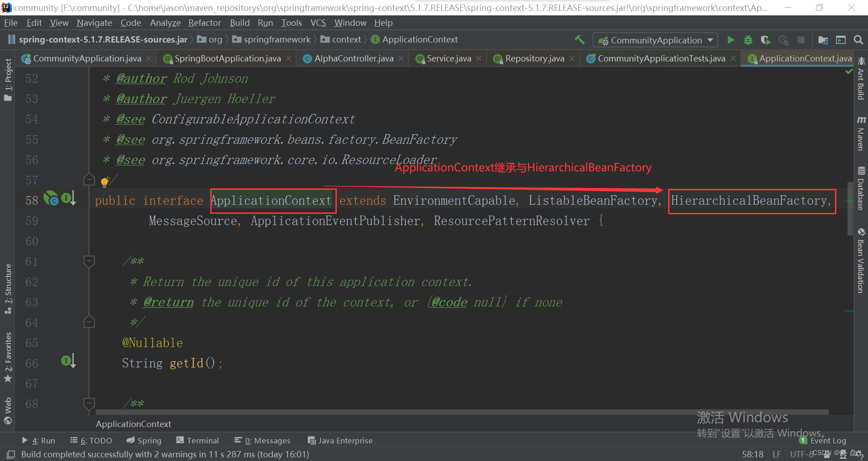868x461 pixels.
Task: Click the ApplicationContext editor breadcrumb at bottom
Action: click(133, 424)
